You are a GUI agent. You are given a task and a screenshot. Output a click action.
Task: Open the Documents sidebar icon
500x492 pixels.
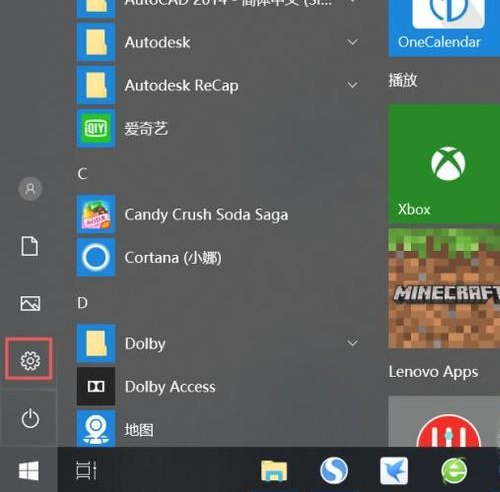coord(30,246)
